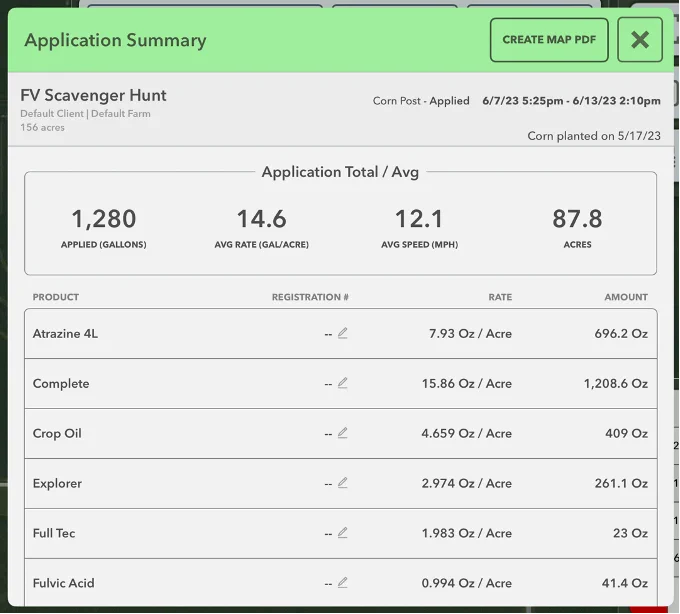This screenshot has width=680, height=614.
Task: Select the Atrazine 4L product name
Action: 65,333
